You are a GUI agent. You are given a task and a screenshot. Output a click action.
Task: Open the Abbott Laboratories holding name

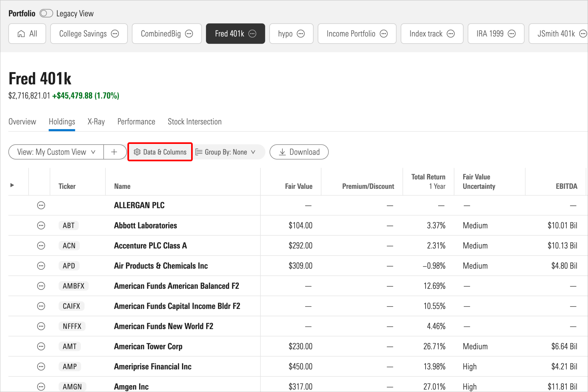[146, 225]
